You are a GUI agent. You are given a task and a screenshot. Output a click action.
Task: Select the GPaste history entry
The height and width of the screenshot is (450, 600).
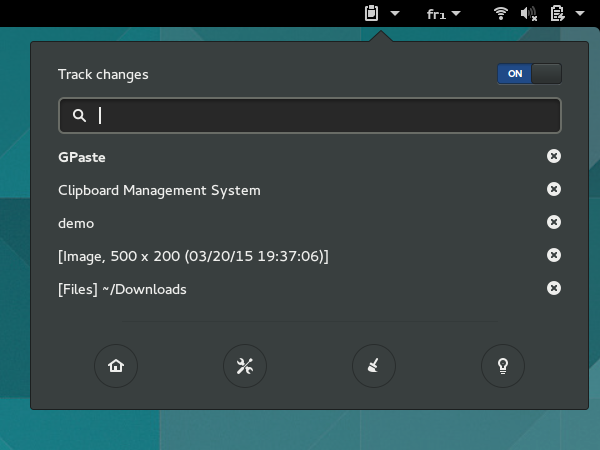point(82,157)
